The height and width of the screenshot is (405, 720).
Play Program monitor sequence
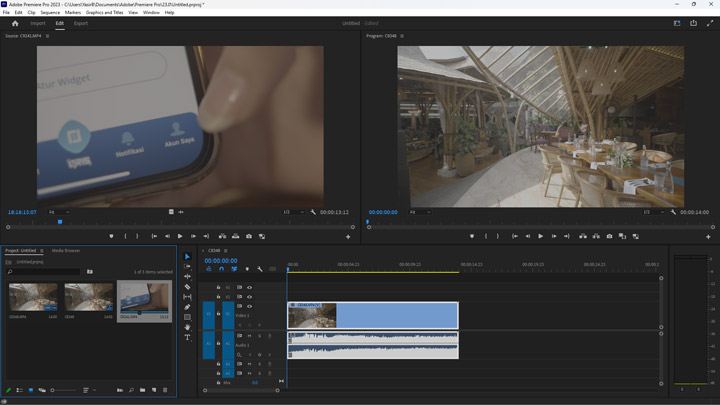tap(540, 236)
